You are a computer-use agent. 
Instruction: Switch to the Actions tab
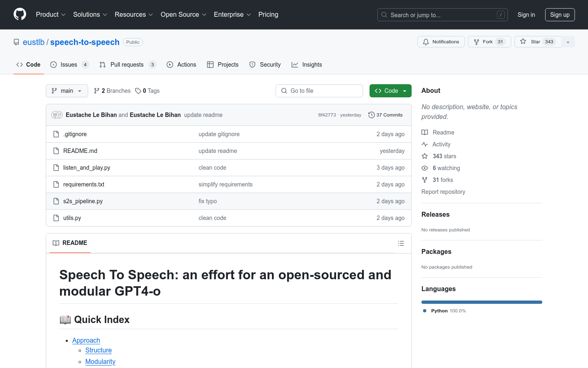pos(181,65)
